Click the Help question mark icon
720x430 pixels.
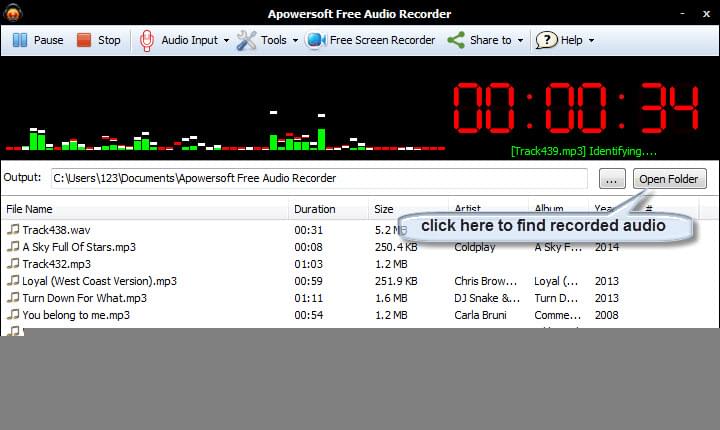[546, 40]
